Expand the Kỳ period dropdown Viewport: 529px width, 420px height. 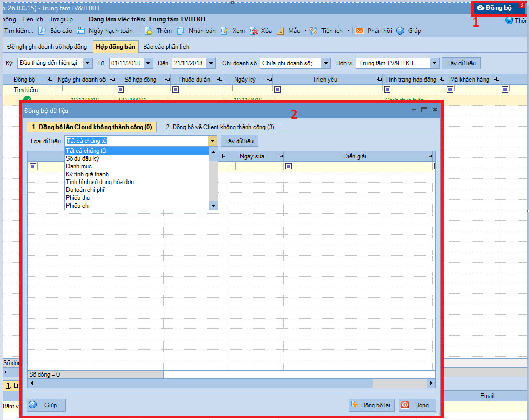coord(88,63)
